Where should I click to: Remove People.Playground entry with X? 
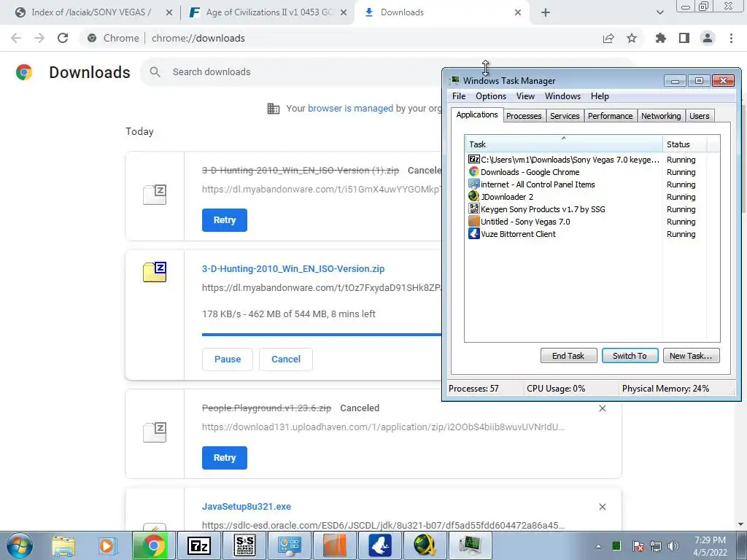[602, 408]
